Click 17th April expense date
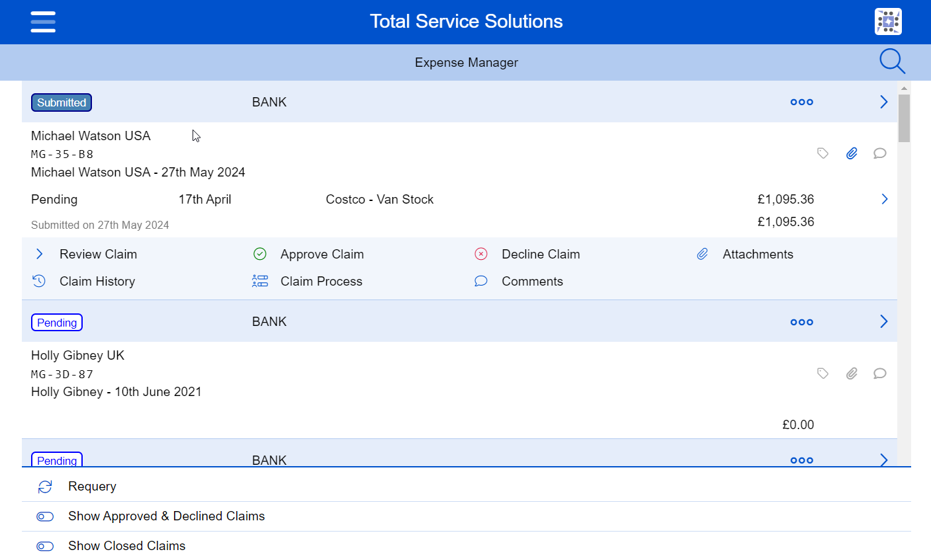Image resolution: width=931 pixels, height=560 pixels. coord(205,199)
